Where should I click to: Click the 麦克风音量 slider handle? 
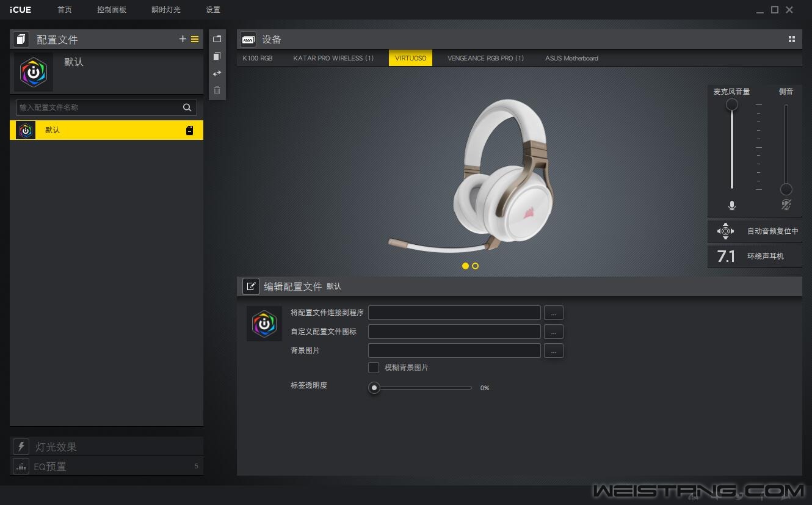tap(731, 104)
